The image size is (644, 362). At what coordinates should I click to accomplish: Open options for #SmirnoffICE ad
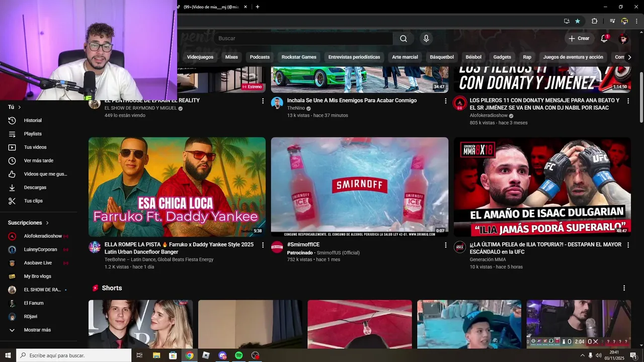tap(445, 245)
